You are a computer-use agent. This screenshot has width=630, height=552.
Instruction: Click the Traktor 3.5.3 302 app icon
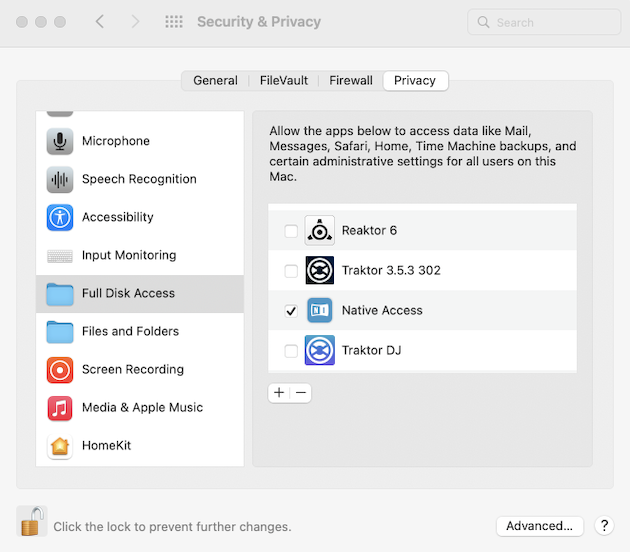(x=319, y=270)
